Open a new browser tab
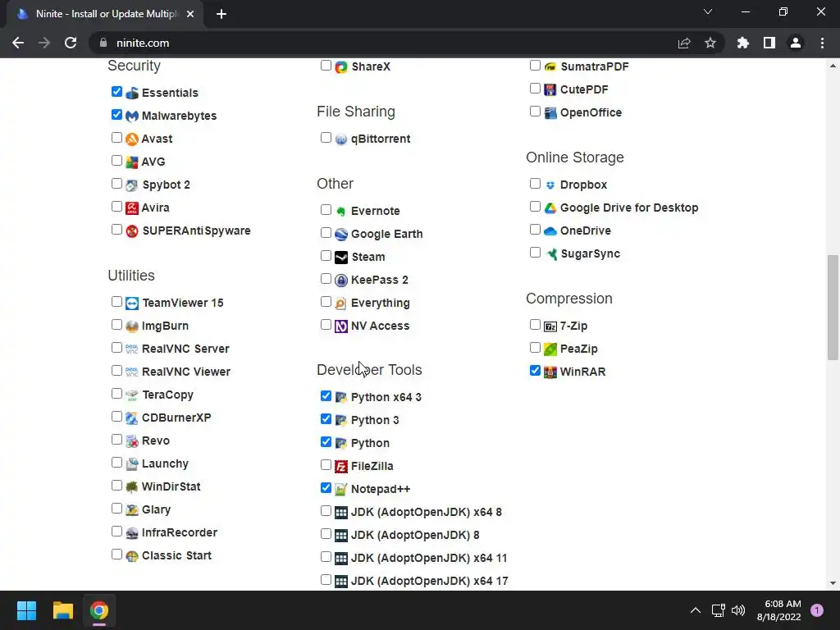This screenshot has height=630, width=840. point(221,14)
